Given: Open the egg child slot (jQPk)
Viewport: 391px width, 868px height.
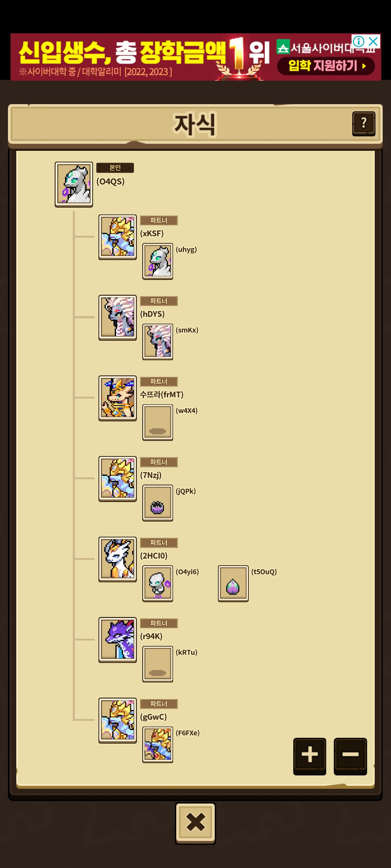Looking at the screenshot, I should (157, 503).
